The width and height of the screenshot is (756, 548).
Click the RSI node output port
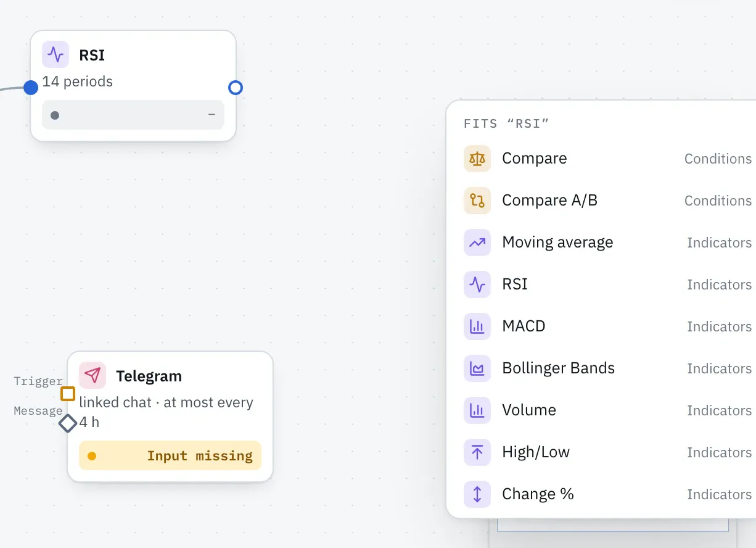(236, 88)
